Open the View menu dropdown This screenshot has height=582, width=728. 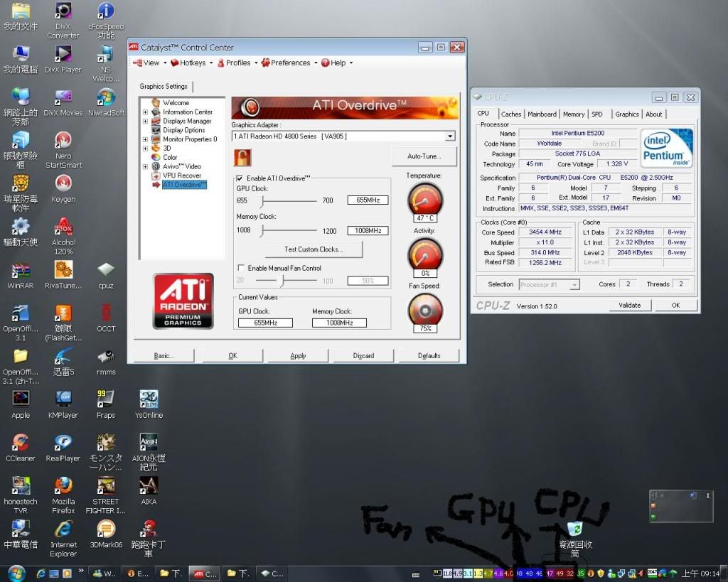click(149, 63)
